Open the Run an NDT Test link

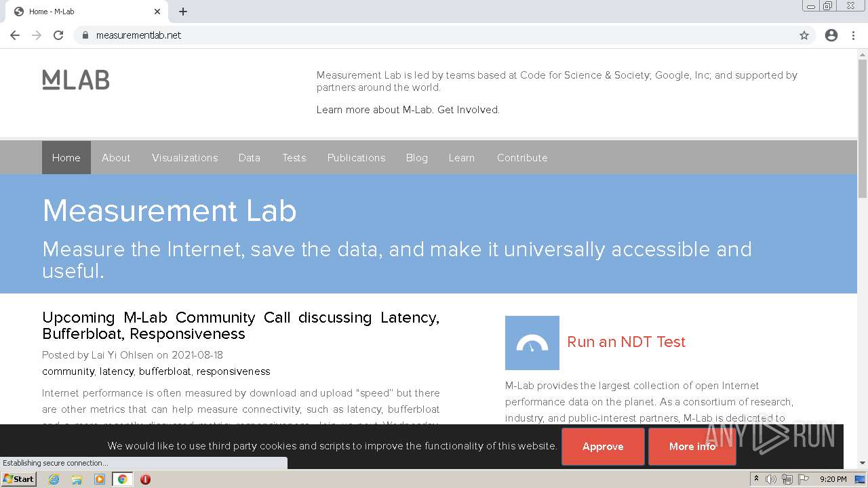[x=627, y=342]
